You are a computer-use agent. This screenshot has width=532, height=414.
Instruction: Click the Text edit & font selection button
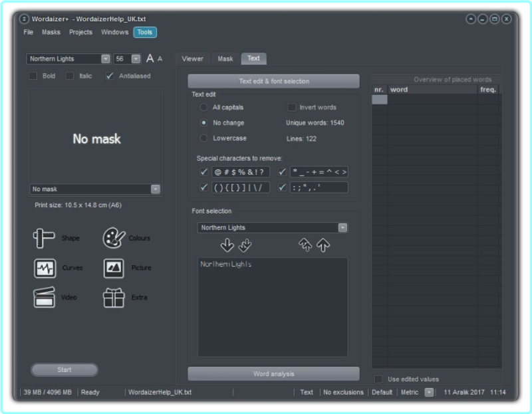coord(273,81)
